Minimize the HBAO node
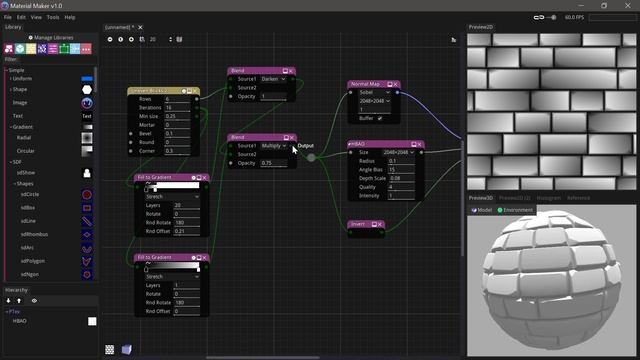640x360 pixels. pos(413,144)
